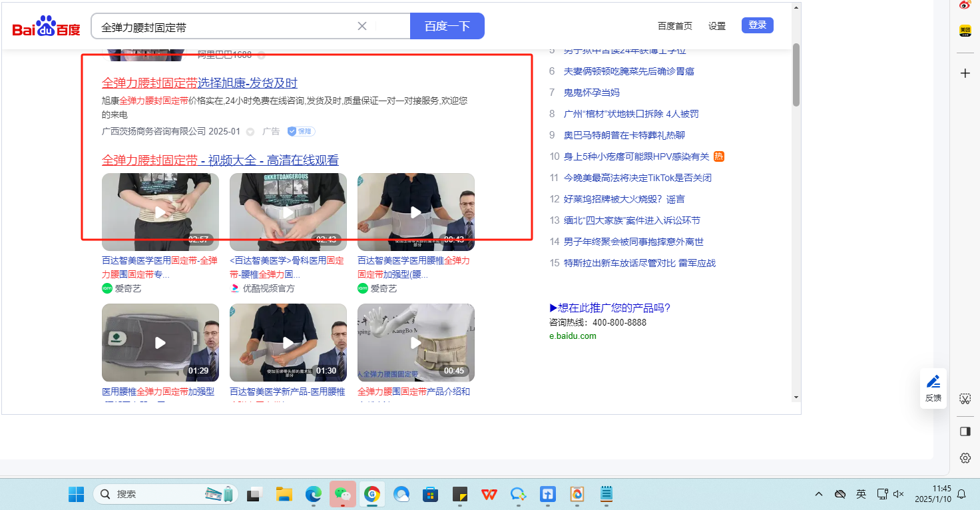Play the video thumbnail with duration 01:29
This screenshot has width=980, height=510.
coord(160,343)
